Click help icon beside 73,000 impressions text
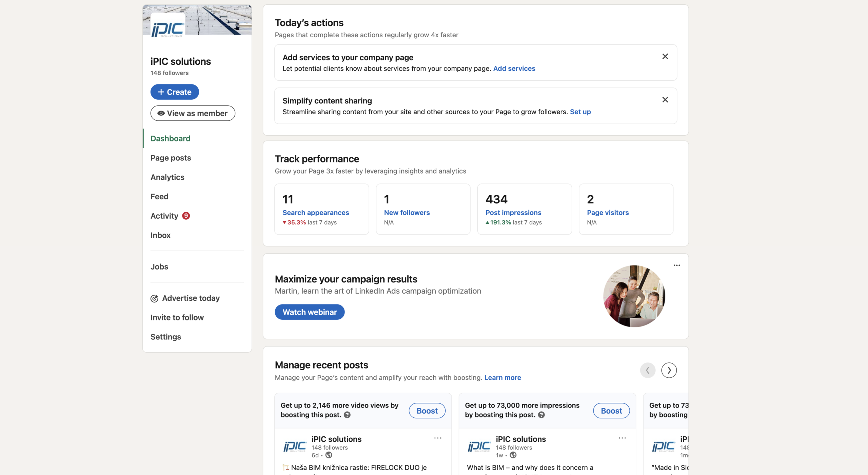This screenshot has height=475, width=868. click(x=541, y=415)
